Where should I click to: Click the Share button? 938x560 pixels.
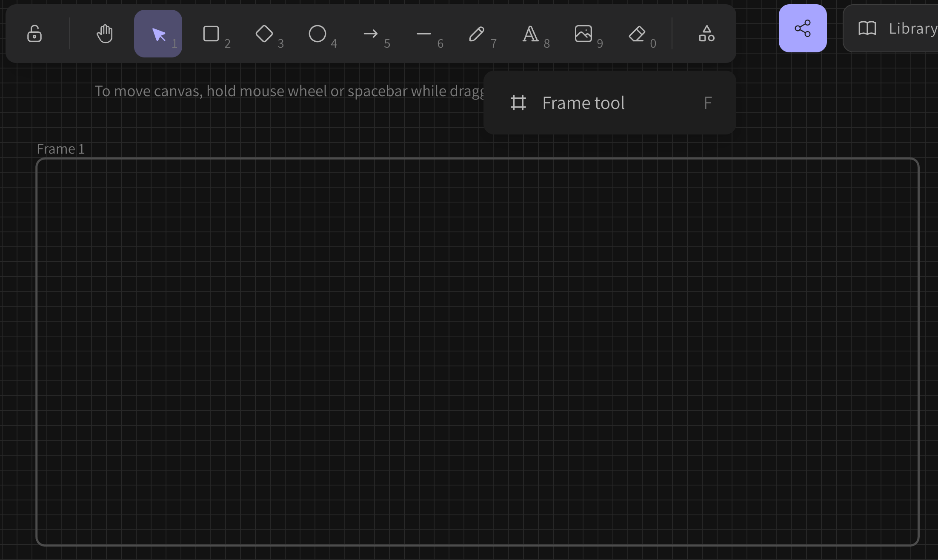point(803,29)
